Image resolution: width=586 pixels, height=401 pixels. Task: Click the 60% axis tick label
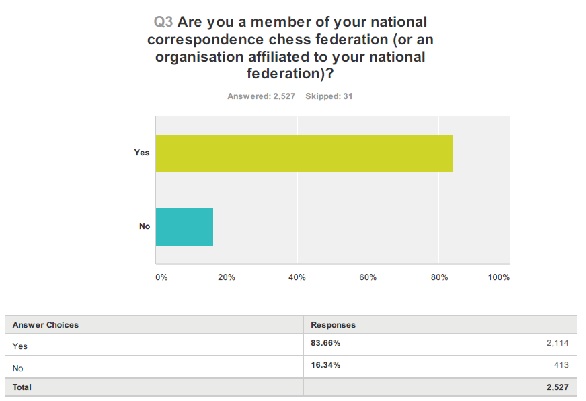[368, 277]
